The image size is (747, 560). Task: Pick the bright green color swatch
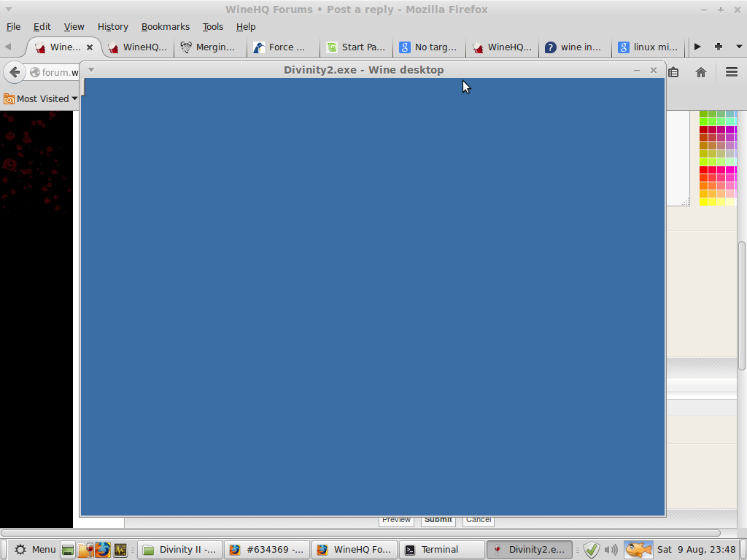[x=704, y=122]
